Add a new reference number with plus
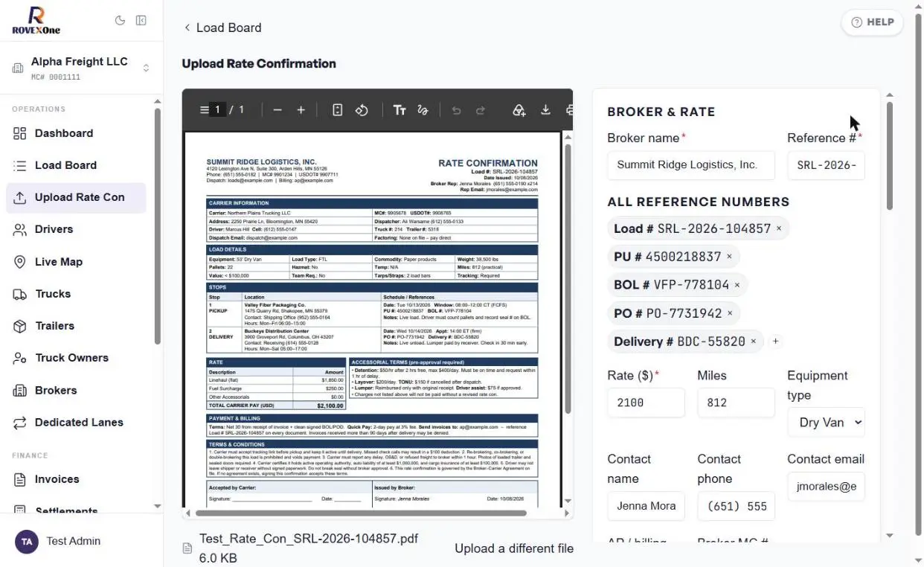 click(x=775, y=342)
